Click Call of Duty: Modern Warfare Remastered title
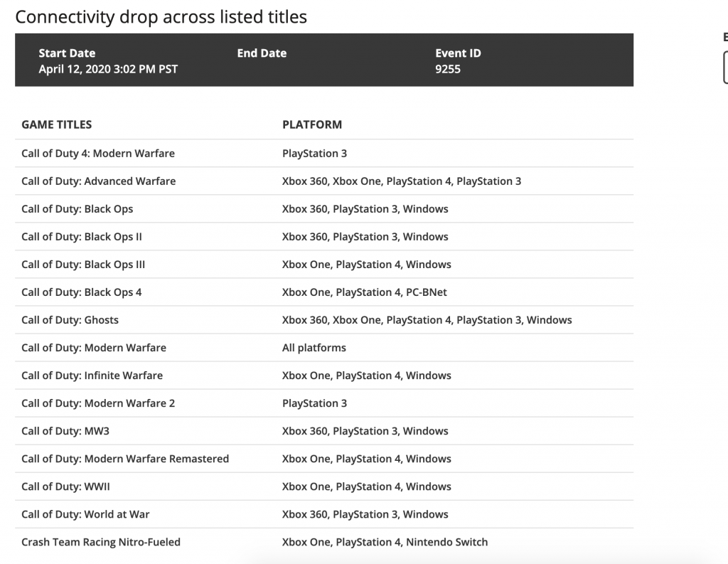728x564 pixels. [x=125, y=459]
